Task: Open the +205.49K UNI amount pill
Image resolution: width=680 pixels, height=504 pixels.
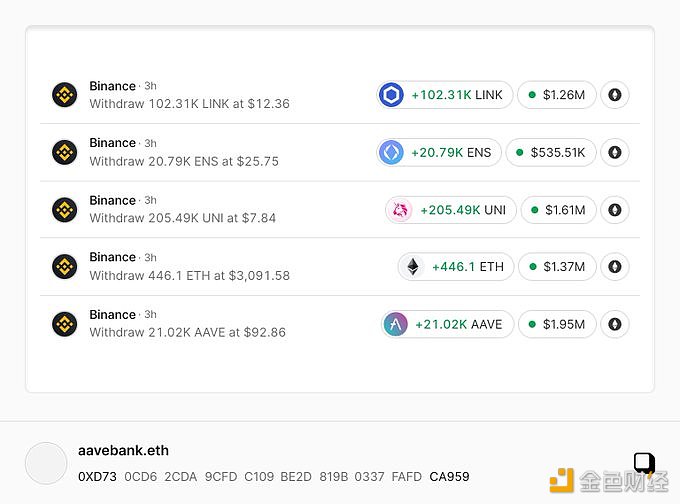Action: pos(451,210)
